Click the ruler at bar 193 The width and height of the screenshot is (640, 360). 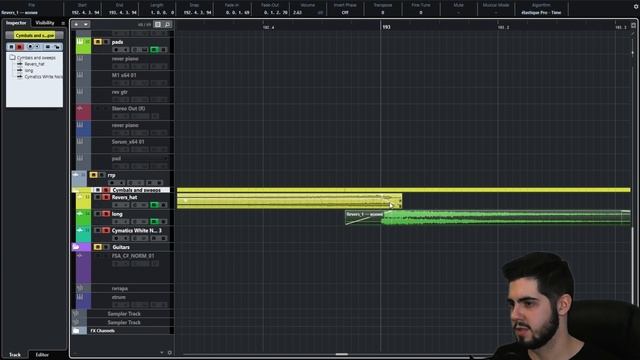(x=386, y=27)
